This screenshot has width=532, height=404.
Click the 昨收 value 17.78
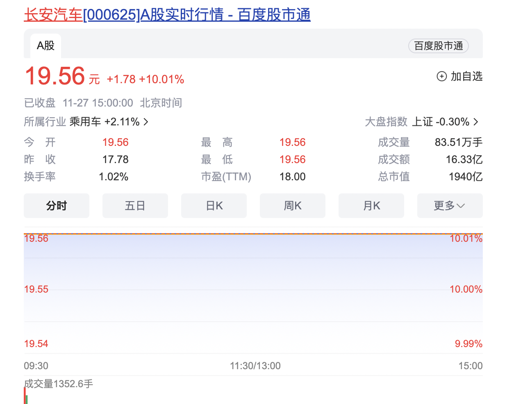coord(116,159)
